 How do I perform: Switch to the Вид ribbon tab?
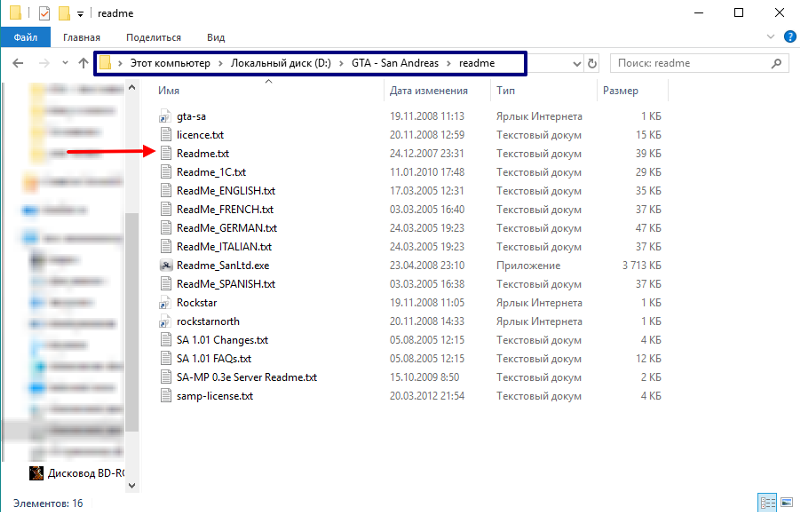click(x=215, y=37)
